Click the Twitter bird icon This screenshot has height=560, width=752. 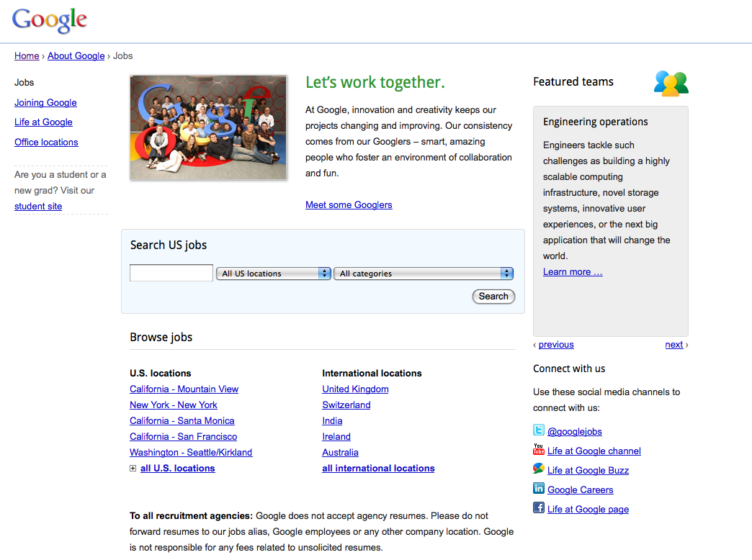[538, 430]
